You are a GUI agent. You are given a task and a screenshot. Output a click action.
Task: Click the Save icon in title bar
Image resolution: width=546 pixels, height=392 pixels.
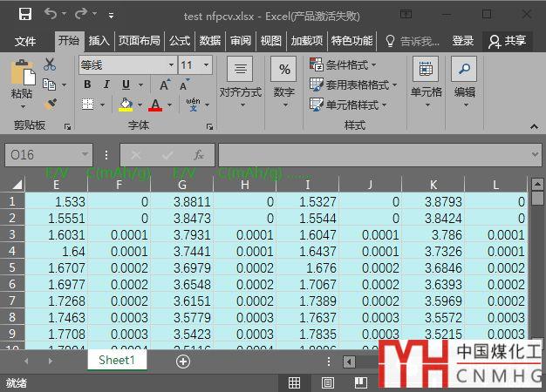pos(24,14)
